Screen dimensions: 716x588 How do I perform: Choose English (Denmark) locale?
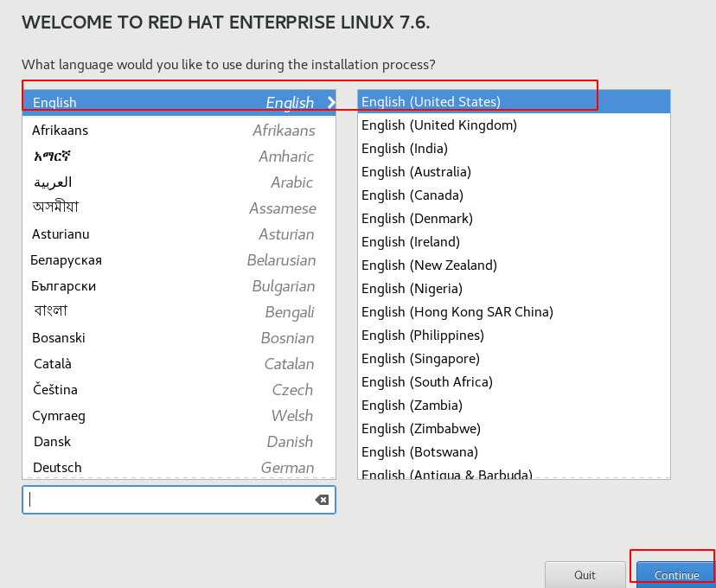515,218
